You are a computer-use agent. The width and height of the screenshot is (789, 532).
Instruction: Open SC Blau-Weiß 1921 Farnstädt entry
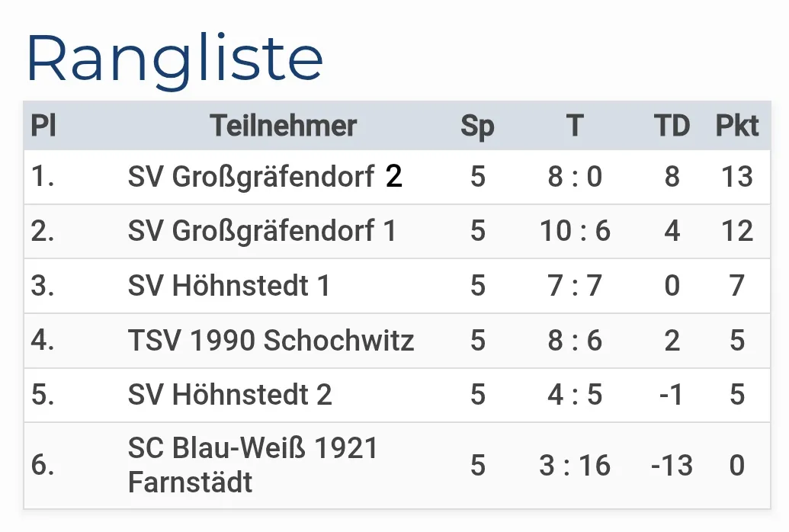point(253,465)
